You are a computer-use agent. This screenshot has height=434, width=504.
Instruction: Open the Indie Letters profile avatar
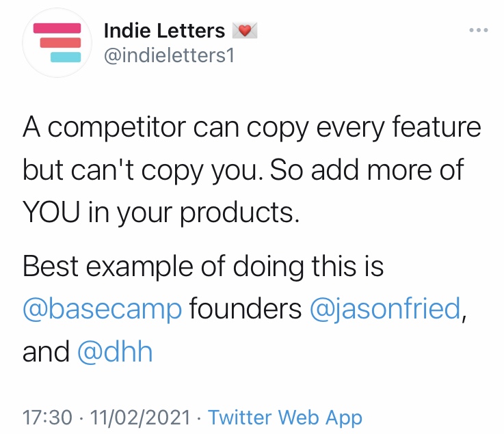point(53,42)
